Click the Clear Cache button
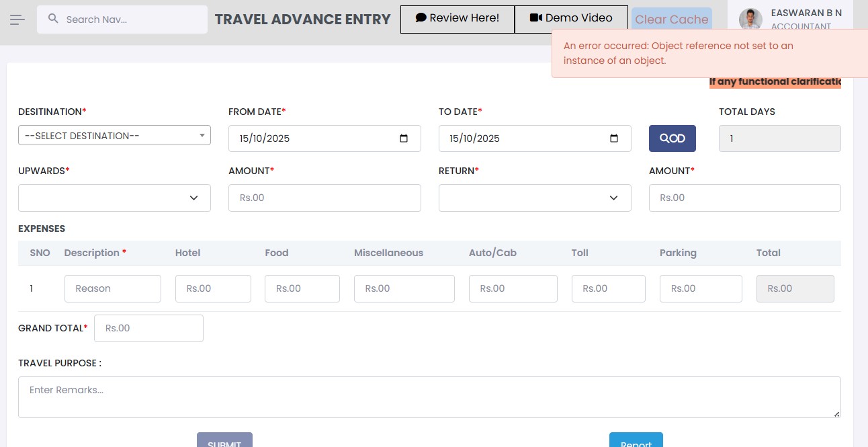 point(671,19)
